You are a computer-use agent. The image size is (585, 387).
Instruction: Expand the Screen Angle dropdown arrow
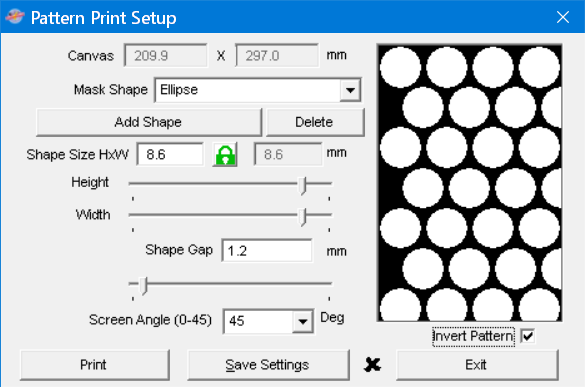point(303,321)
